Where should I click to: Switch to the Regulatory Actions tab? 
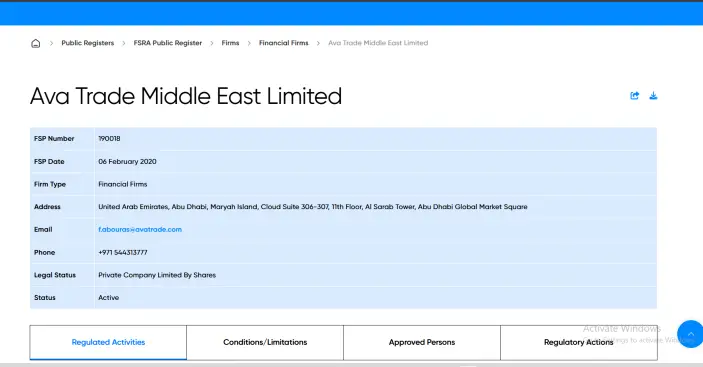(x=579, y=342)
